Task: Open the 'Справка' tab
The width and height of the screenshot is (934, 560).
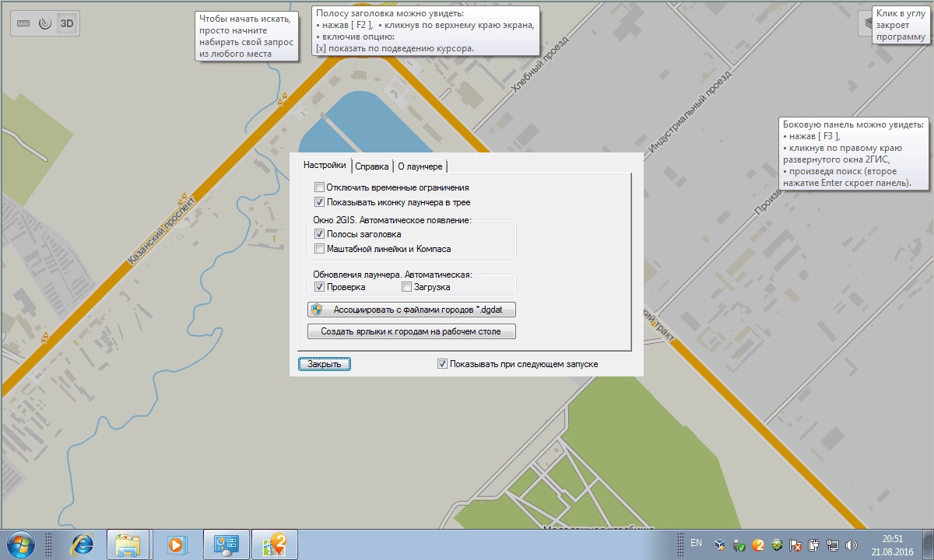Action: pyautogui.click(x=371, y=166)
